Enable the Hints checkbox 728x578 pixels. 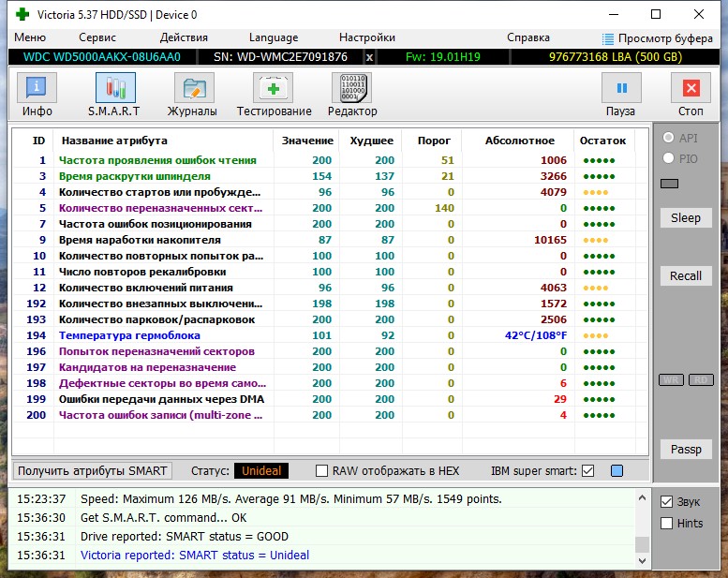[x=666, y=524]
